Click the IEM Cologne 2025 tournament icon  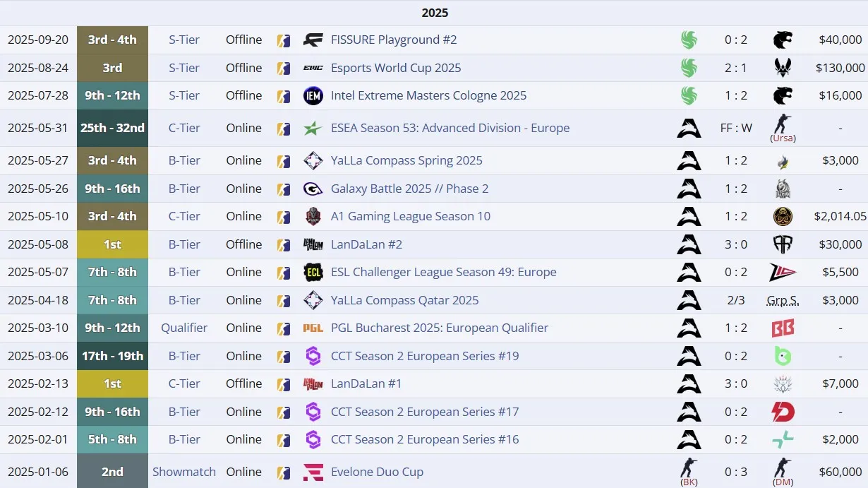(x=313, y=95)
